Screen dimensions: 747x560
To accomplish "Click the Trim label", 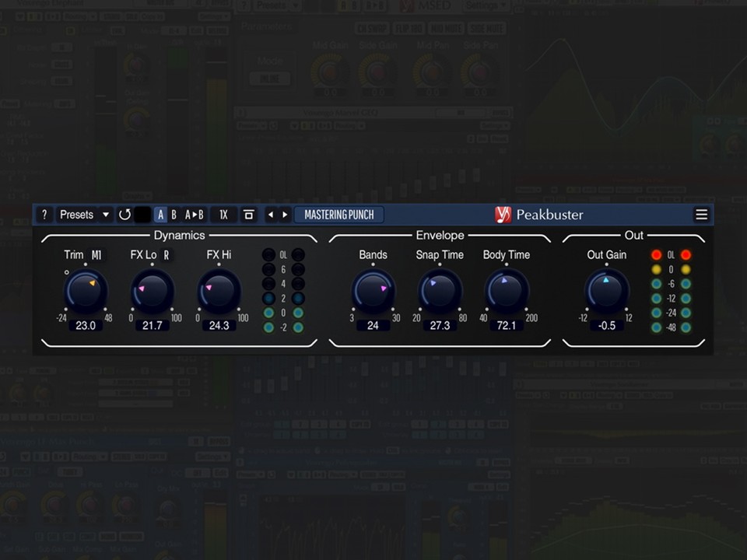I will [74, 255].
